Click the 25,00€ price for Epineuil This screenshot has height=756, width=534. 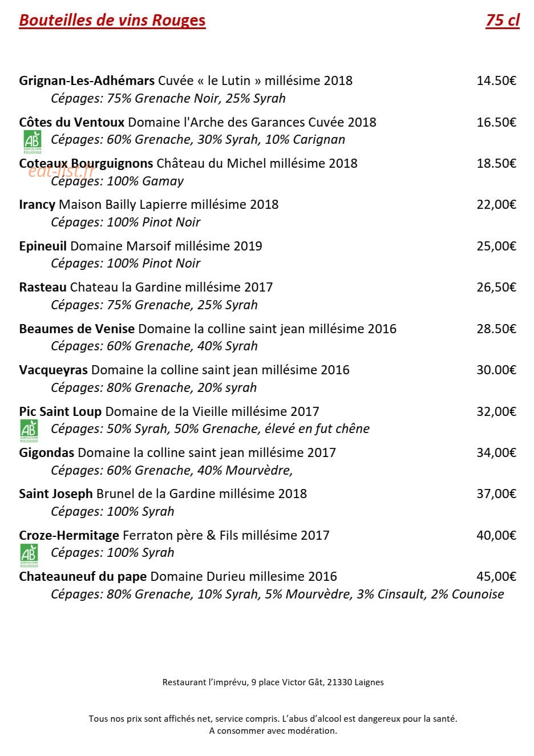496,246
